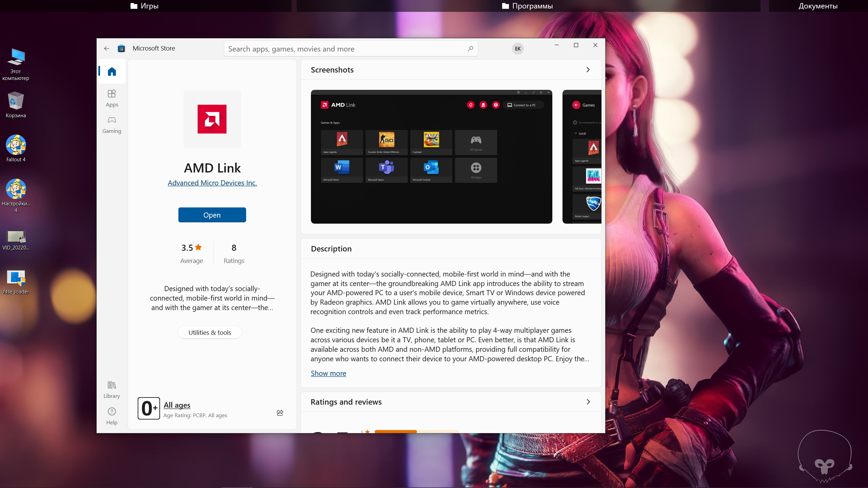Click the Utilities & tools category tag
The image size is (868, 488).
(x=210, y=332)
